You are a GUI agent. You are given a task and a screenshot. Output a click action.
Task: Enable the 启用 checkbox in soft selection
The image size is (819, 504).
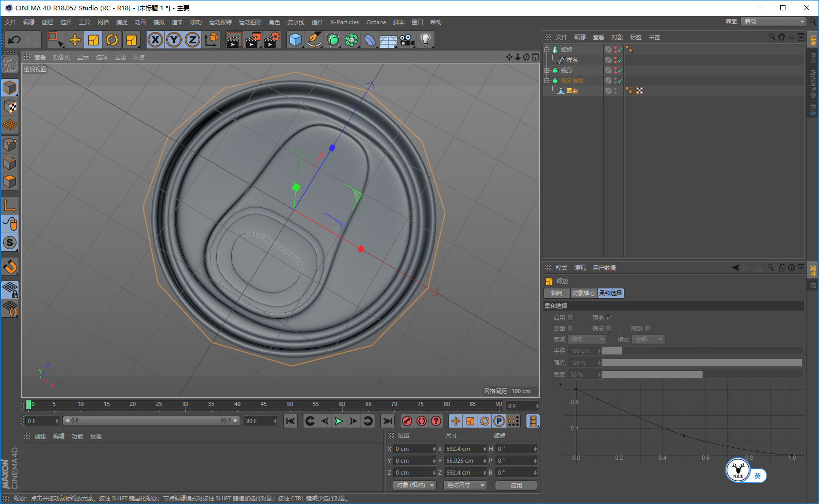[x=570, y=318]
